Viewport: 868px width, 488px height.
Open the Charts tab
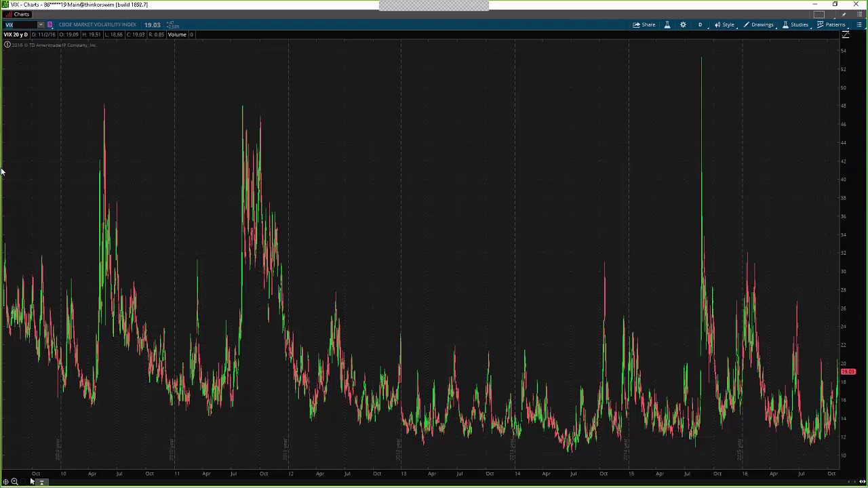tap(18, 14)
